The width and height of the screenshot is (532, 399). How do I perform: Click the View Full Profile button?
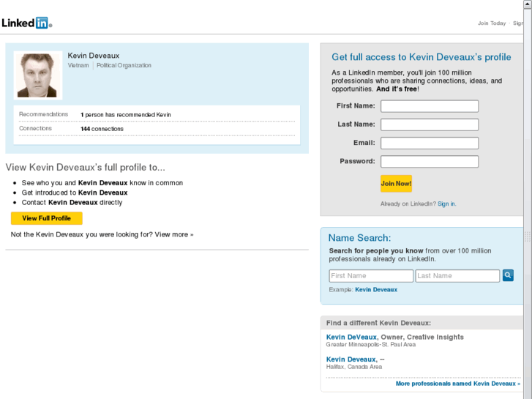47,218
